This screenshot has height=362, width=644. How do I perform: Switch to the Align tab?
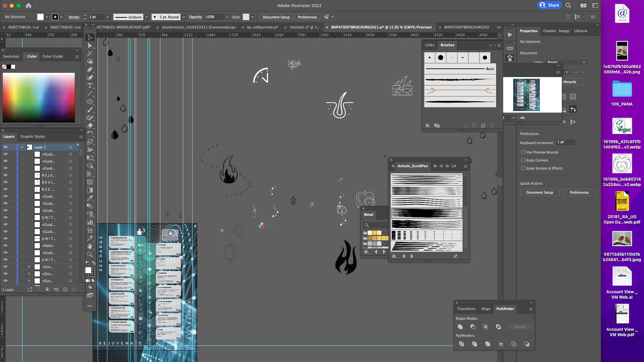[x=486, y=309]
